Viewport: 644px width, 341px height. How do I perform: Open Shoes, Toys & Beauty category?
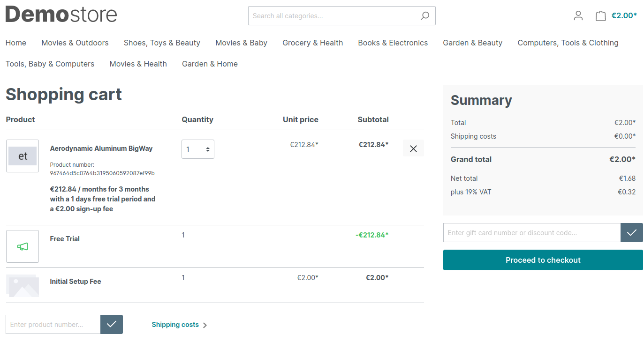point(162,43)
